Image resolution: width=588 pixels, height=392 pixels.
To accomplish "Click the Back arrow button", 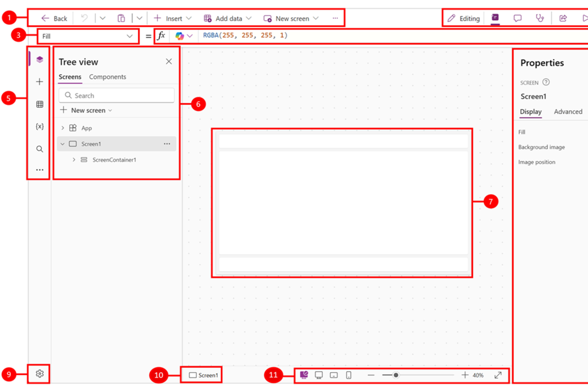I will point(54,18).
